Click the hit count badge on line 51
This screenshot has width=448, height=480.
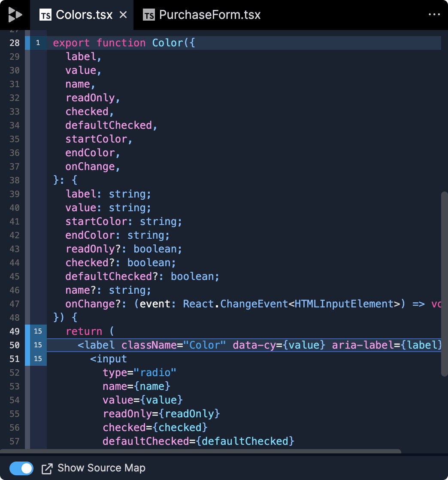[38, 359]
